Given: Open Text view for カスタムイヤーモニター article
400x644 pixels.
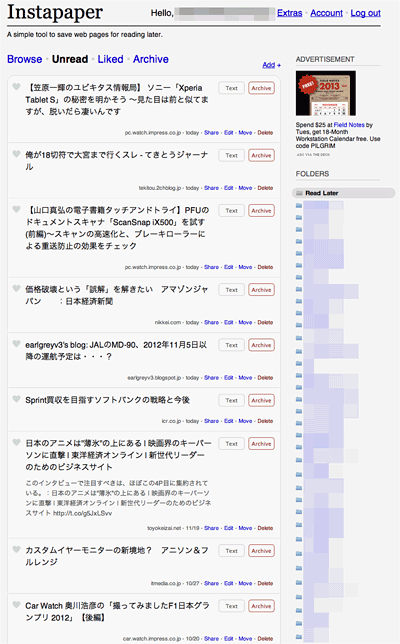Looking at the screenshot, I should pos(232,551).
